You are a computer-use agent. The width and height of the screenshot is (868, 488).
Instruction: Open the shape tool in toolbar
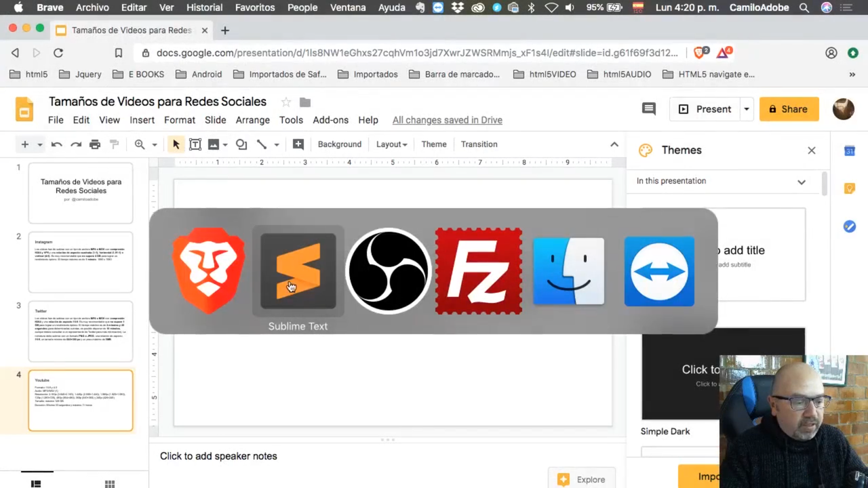(241, 144)
